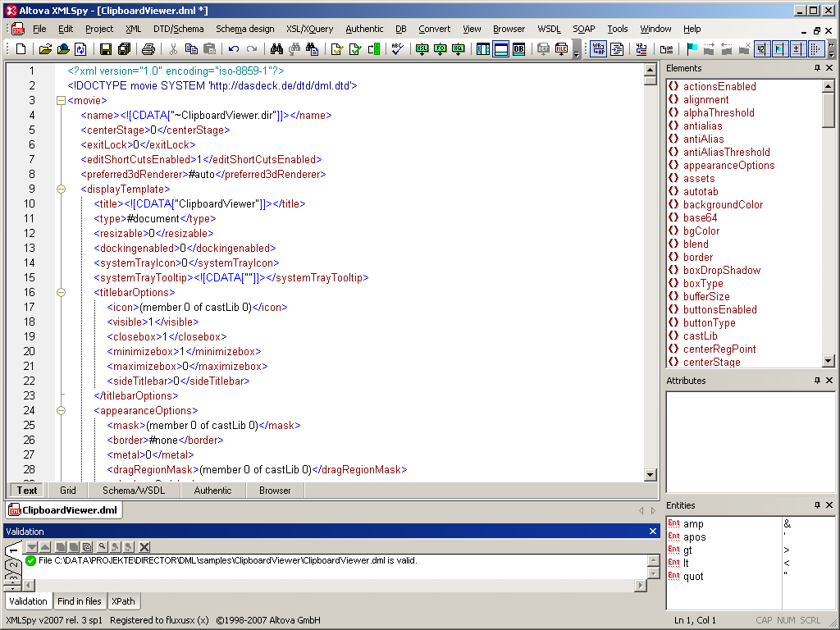Open the Authentic menu
Screen dimensions: 840x630
364,29
